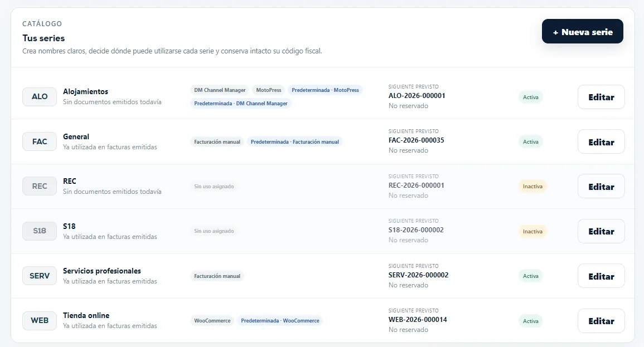
Task: Select the FAC-2026-000035 next number
Action: pos(416,140)
